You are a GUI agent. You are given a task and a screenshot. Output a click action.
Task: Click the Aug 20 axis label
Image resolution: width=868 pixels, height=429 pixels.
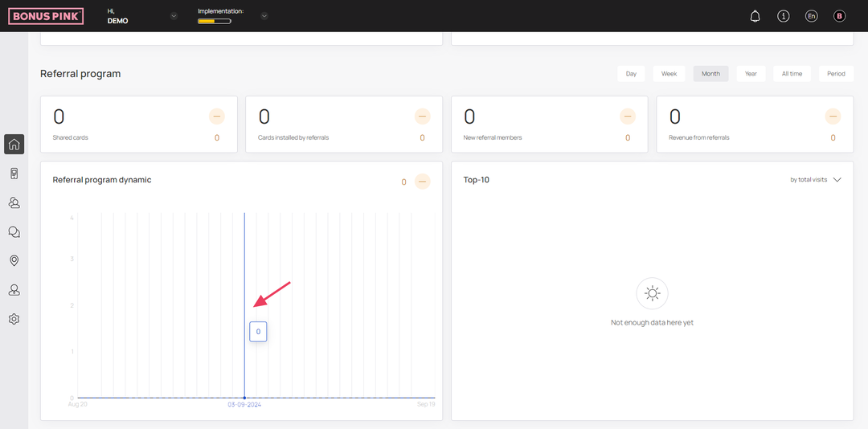77,405
